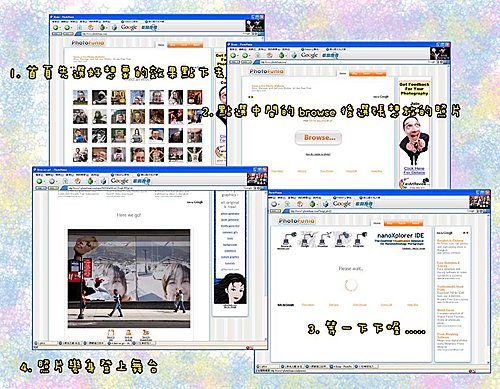
Task: Follow the Click Here For Details link
Action: [414, 170]
